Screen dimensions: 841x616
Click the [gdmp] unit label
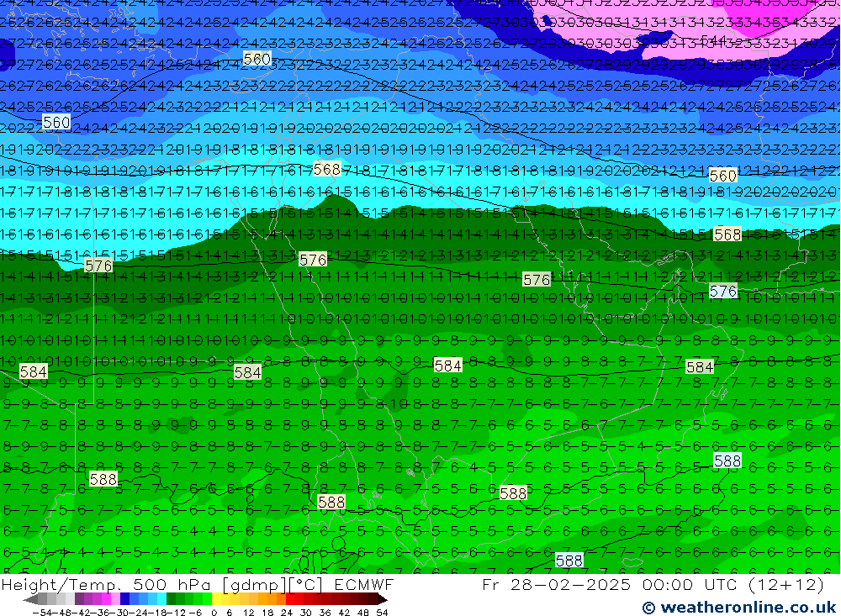click(x=255, y=585)
